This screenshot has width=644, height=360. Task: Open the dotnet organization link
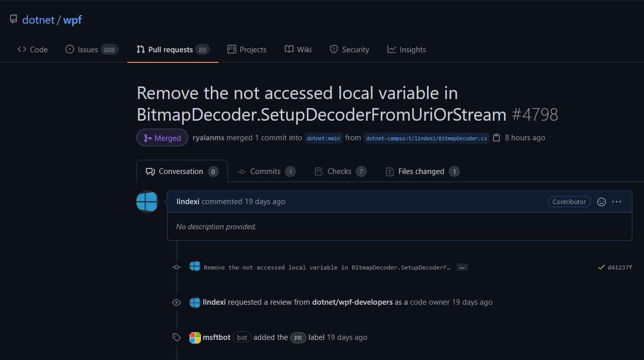38,20
